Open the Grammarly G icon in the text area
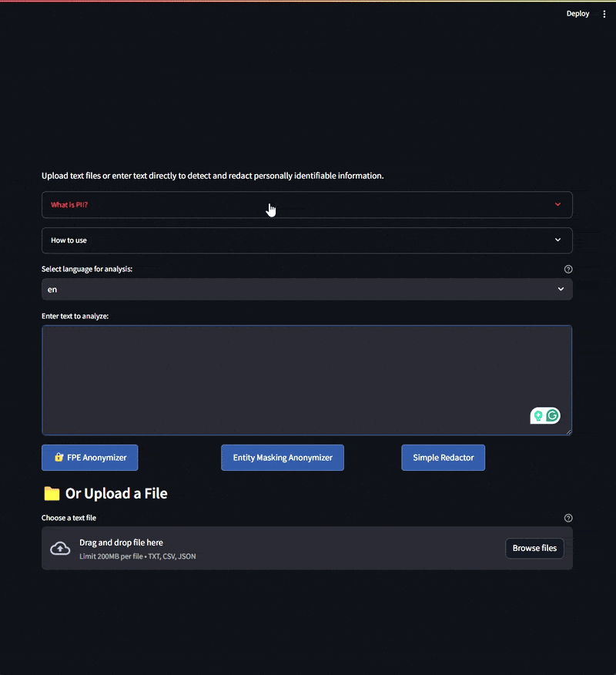616x675 pixels. [552, 415]
